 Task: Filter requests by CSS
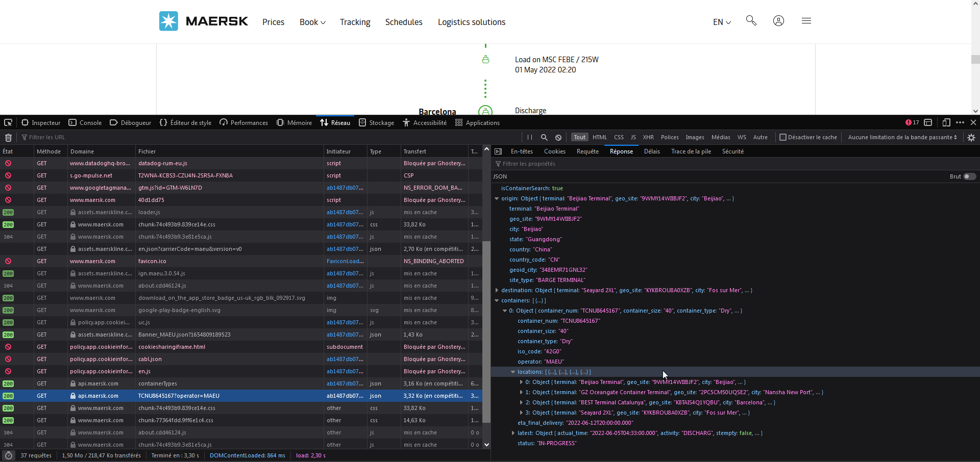click(619, 137)
